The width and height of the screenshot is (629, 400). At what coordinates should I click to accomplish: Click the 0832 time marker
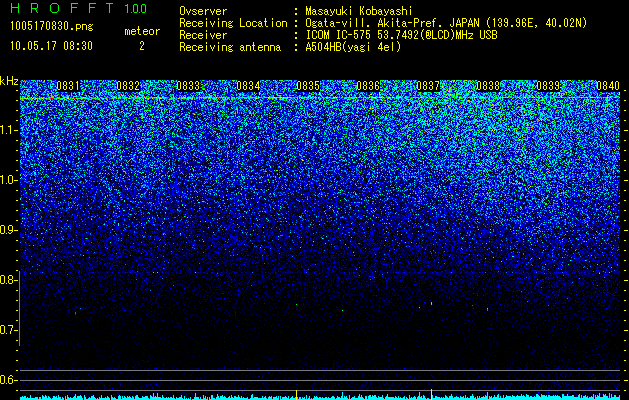click(128, 86)
